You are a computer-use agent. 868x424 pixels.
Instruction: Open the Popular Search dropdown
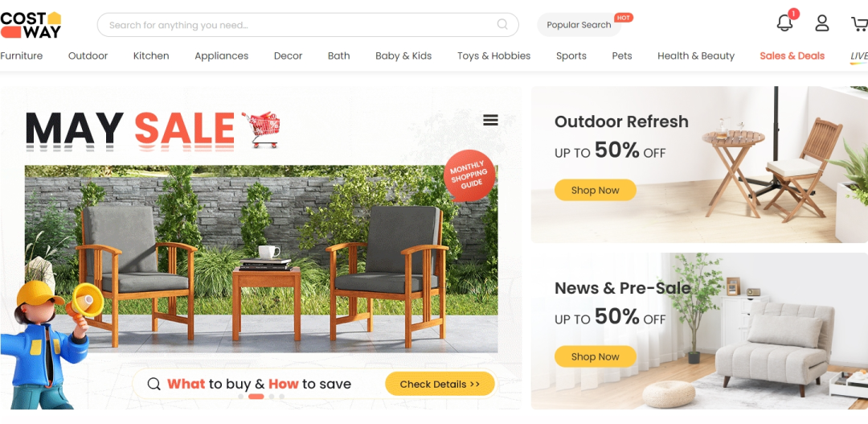tap(579, 25)
